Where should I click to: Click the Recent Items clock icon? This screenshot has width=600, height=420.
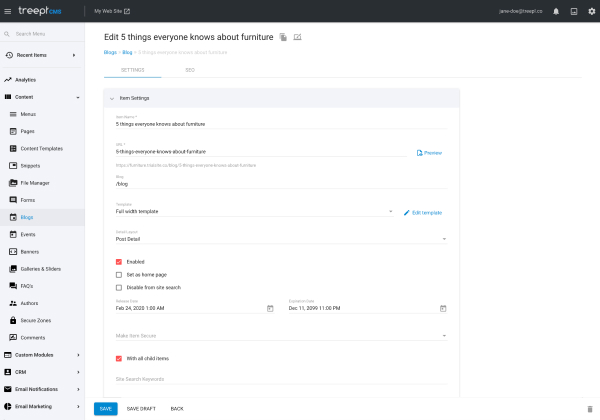coord(9,55)
